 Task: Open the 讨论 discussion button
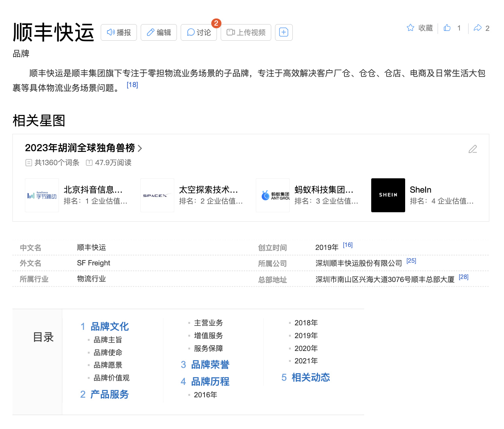(199, 32)
